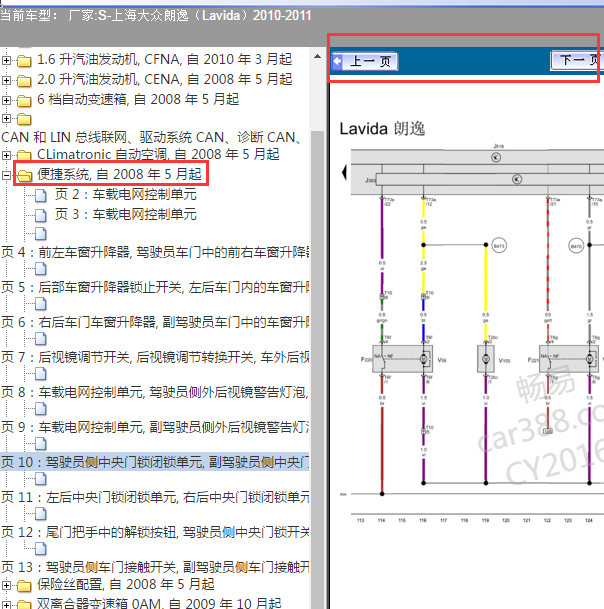The width and height of the screenshot is (604, 609).
Task: Select 2.0 升汽油发动机, CENA label
Action: 164,79
